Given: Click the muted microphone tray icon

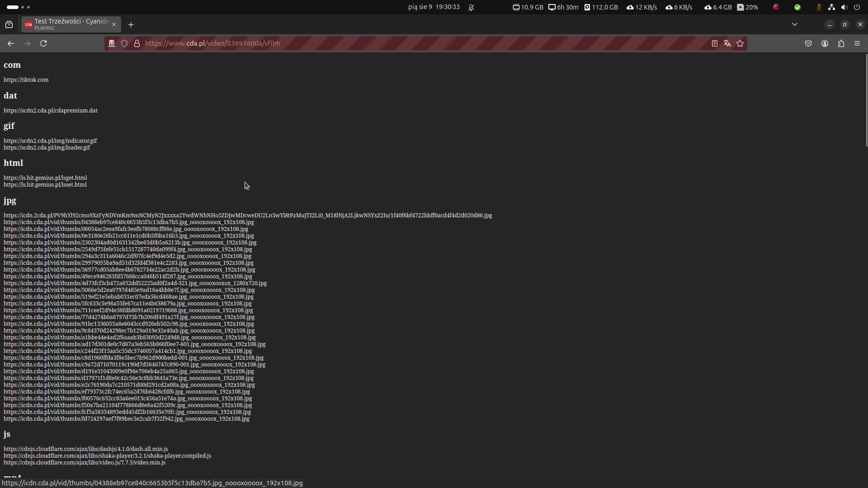Looking at the screenshot, I should pyautogui.click(x=819, y=7).
